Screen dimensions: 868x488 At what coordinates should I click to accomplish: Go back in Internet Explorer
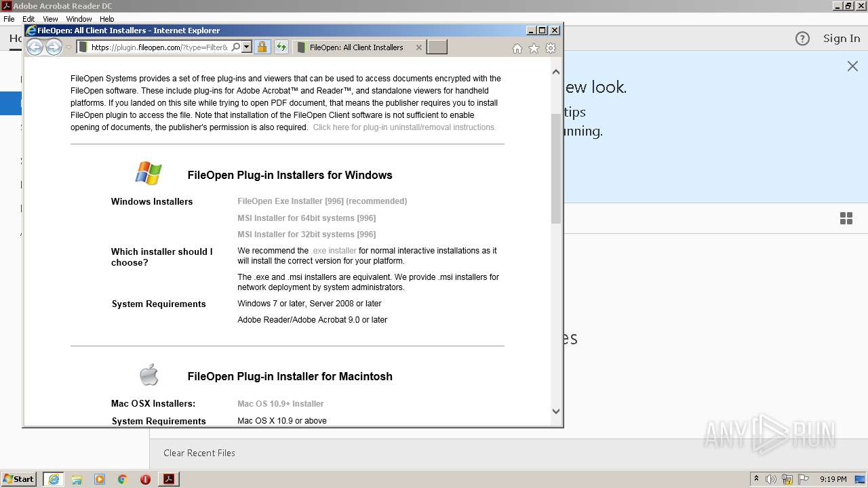(x=35, y=47)
